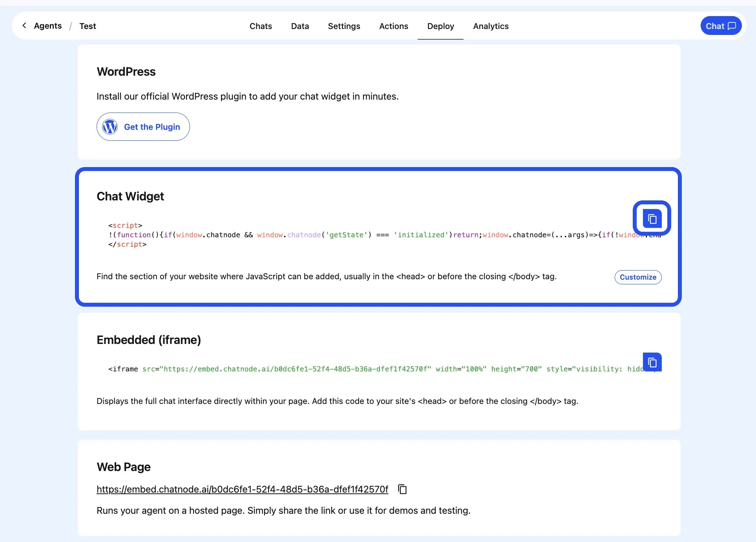Click the Chat button top right

click(x=721, y=25)
